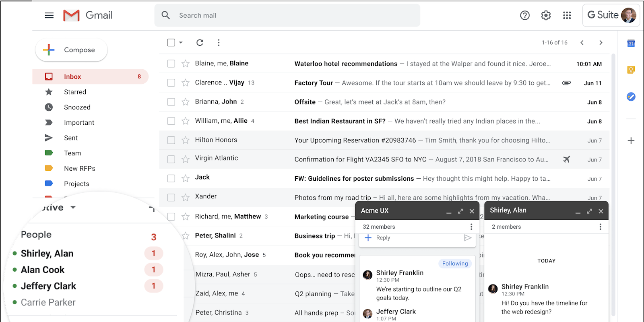
Task: Expand the chat status dropdown arrow
Action: [x=73, y=207]
